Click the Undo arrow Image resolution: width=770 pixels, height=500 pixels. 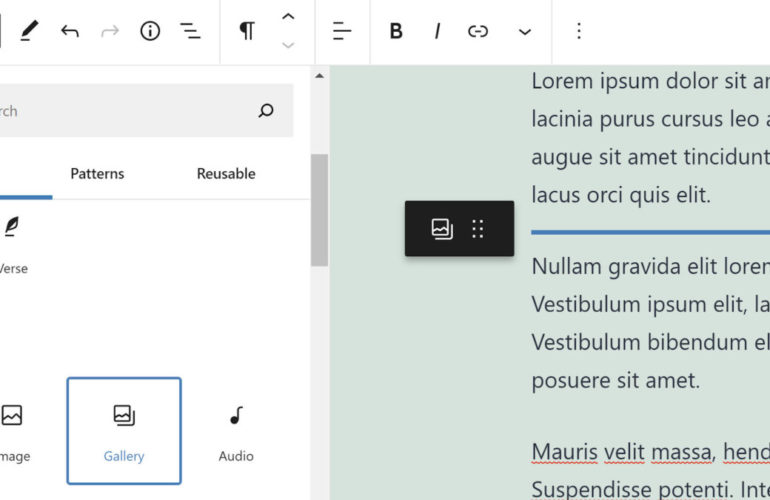tap(69, 31)
